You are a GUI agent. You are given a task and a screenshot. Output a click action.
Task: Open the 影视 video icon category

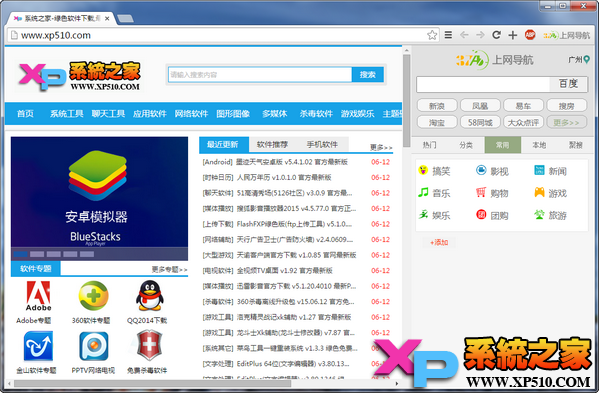[x=481, y=170]
